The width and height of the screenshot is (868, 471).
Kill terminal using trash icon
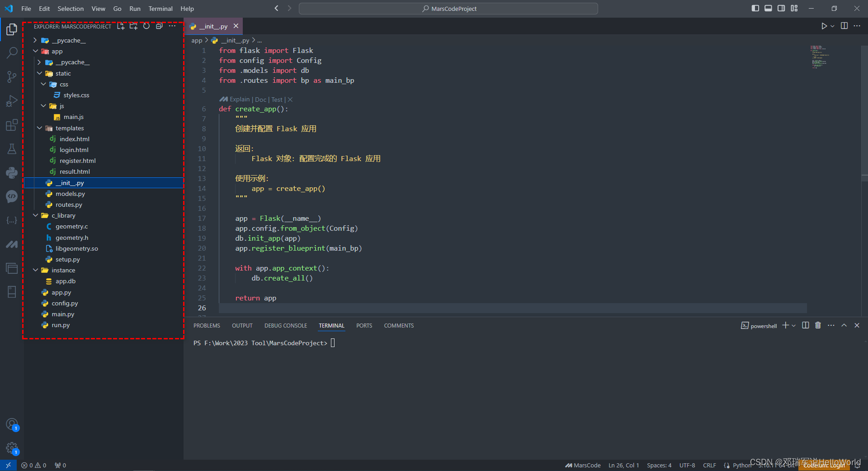[x=818, y=325]
